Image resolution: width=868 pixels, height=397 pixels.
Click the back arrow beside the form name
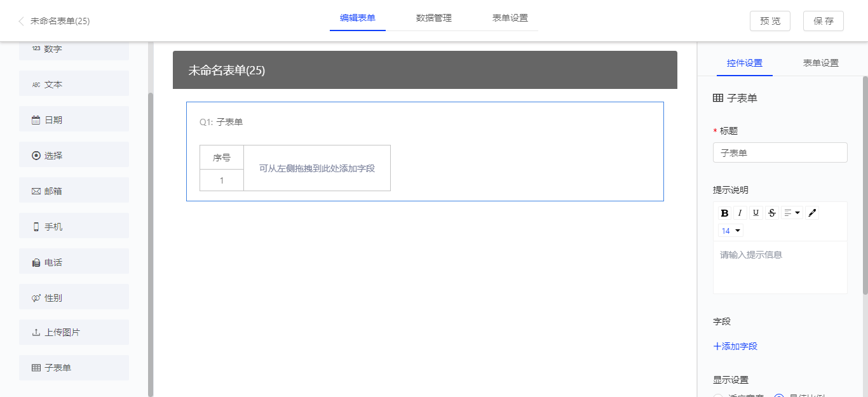tap(21, 21)
